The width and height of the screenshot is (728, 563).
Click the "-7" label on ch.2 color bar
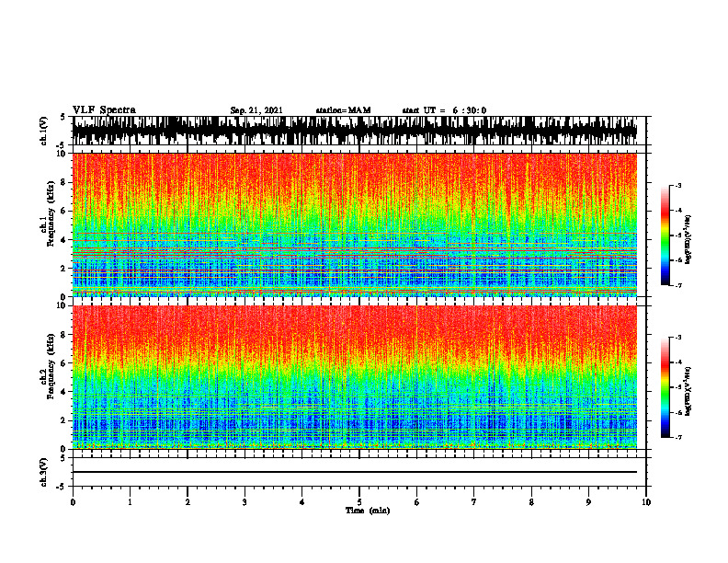tap(678, 438)
